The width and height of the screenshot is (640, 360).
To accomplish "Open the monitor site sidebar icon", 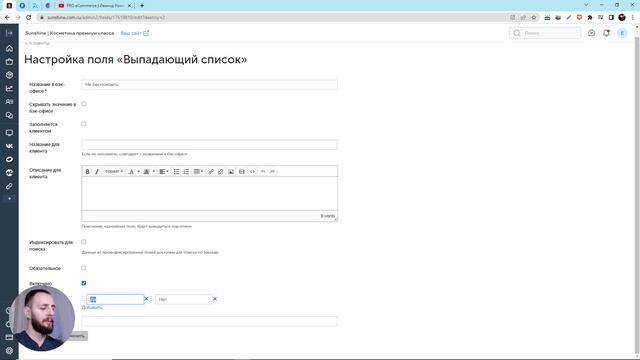I will 9,133.
